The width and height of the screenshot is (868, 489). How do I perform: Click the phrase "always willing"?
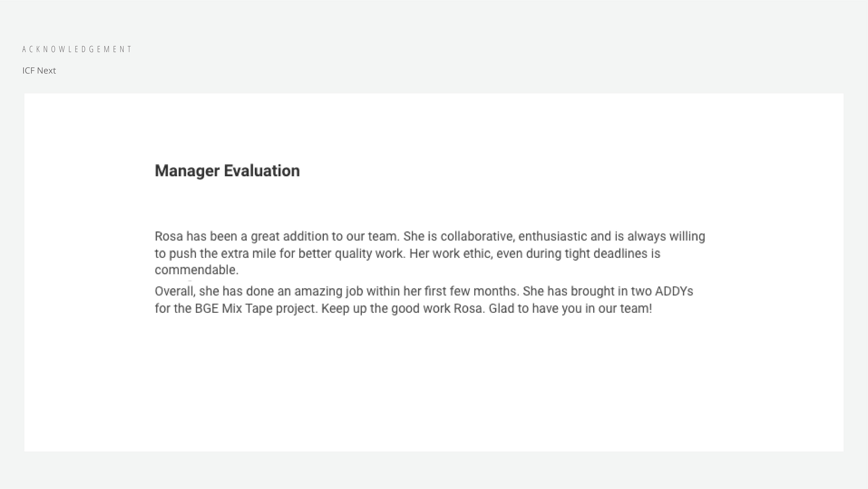666,236
